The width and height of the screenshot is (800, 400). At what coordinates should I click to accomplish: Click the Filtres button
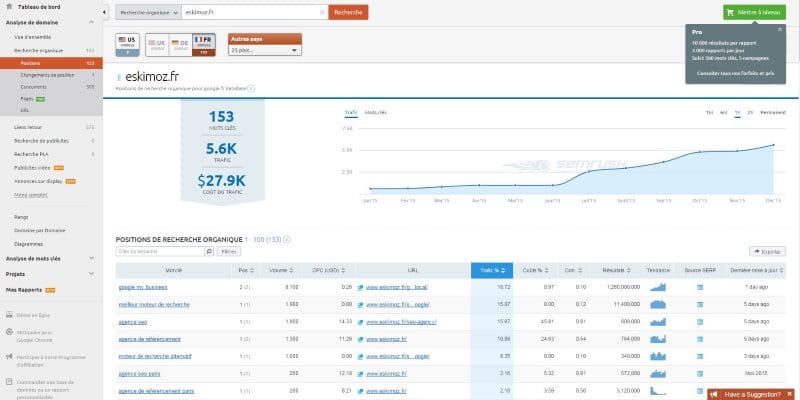(229, 252)
